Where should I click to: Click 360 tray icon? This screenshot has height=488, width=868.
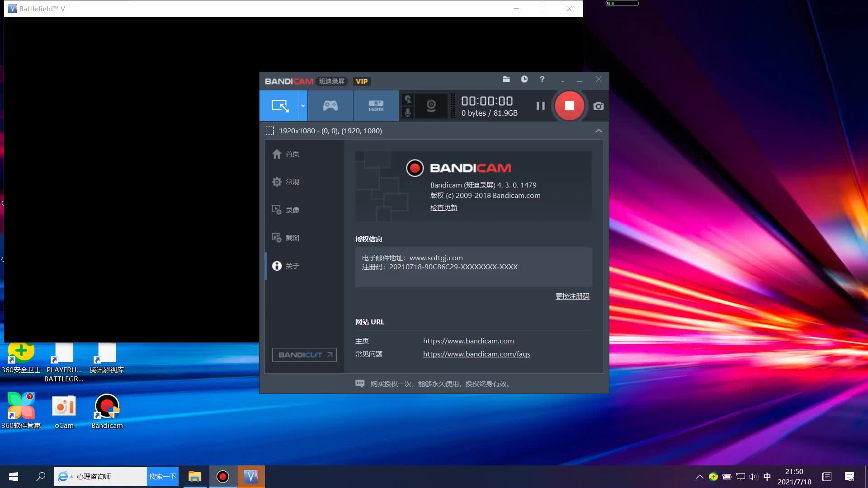pos(713,476)
